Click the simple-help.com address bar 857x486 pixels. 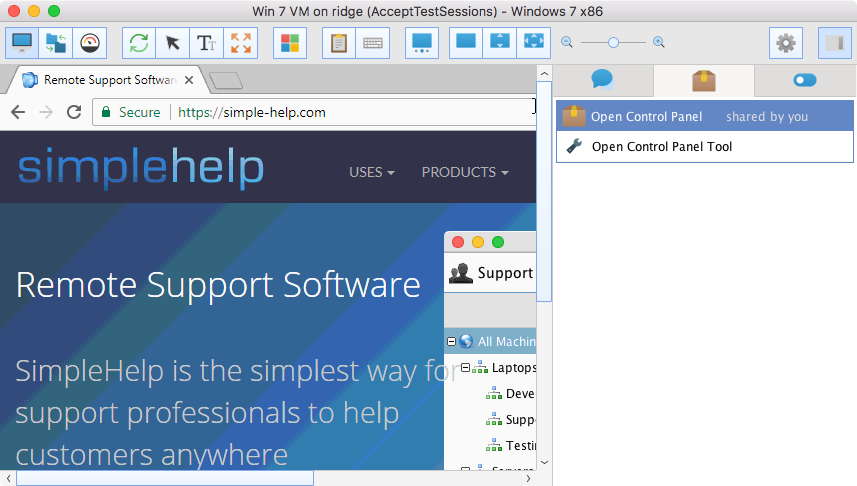(314, 113)
